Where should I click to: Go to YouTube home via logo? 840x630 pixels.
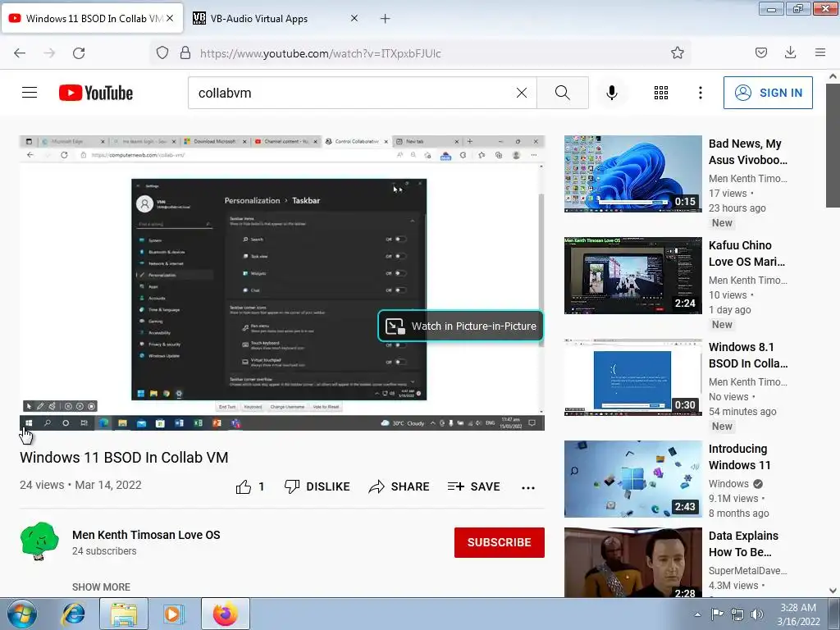click(96, 93)
